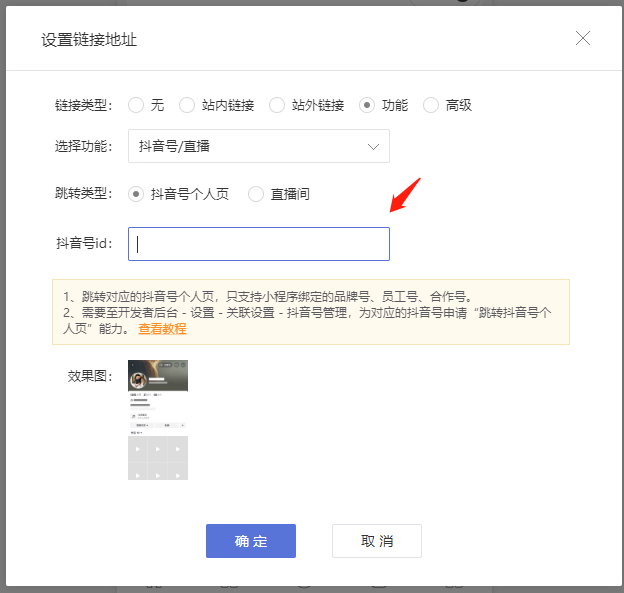The image size is (624, 593).
Task: Confirm with the 确定 button
Action: click(x=251, y=541)
